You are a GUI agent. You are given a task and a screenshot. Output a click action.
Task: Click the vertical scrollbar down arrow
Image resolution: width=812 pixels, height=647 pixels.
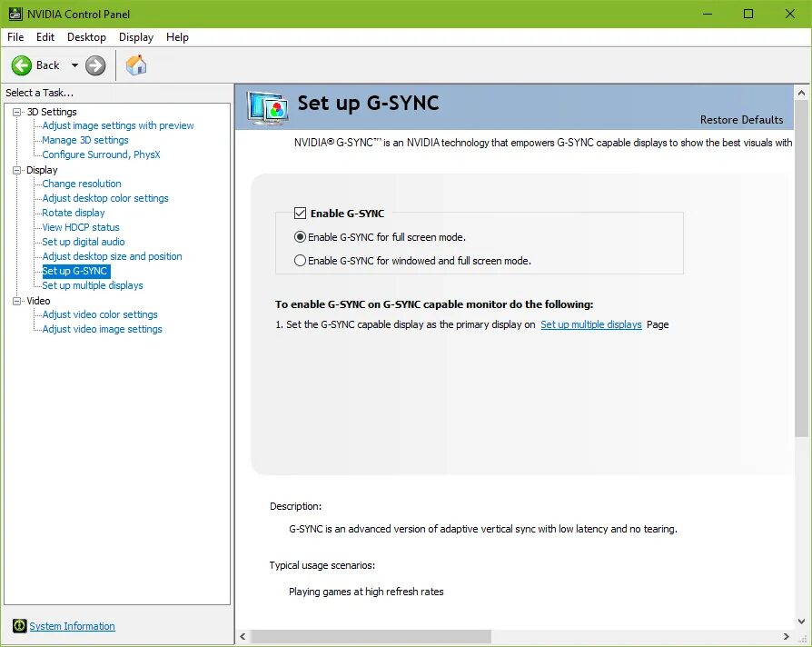pos(802,621)
